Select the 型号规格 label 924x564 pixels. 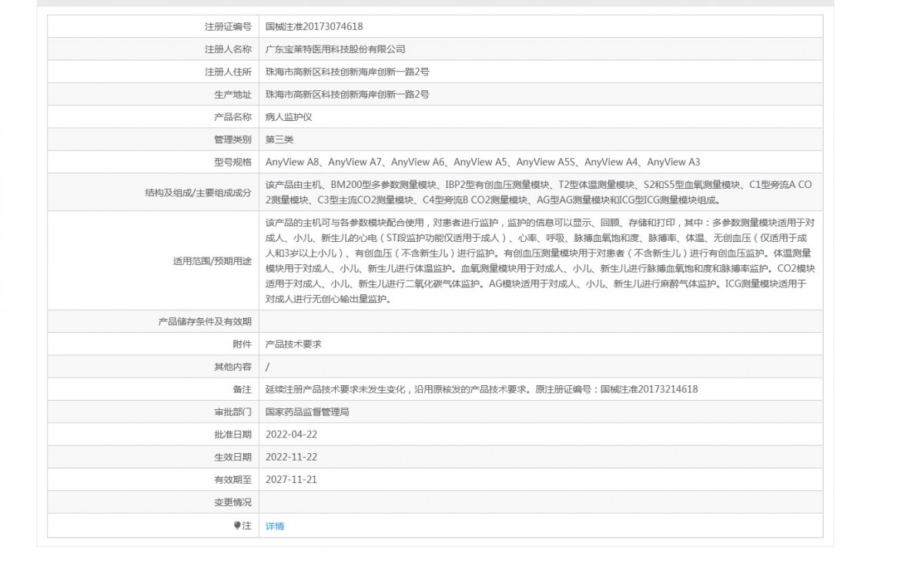[233, 162]
